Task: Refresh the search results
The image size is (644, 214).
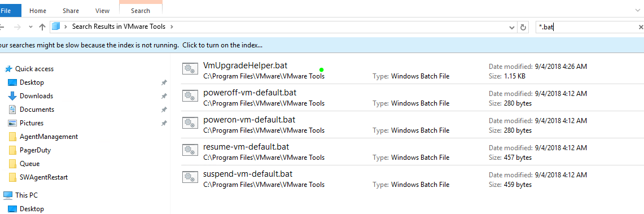Action: [523, 28]
